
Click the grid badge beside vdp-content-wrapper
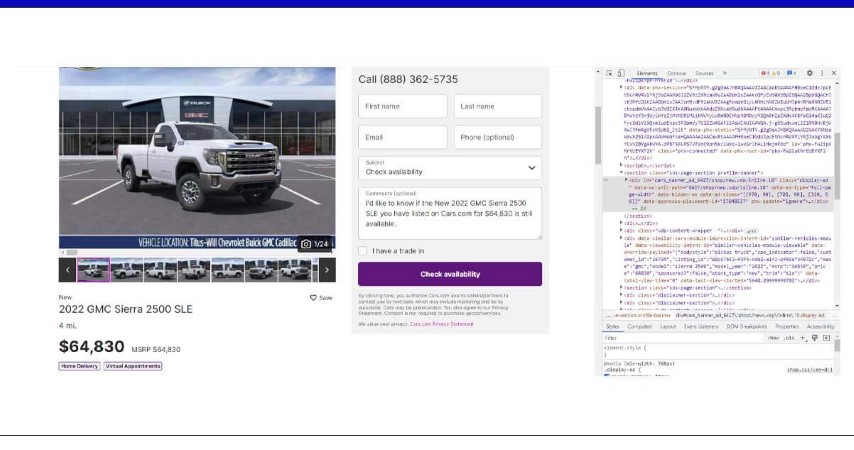(752, 231)
